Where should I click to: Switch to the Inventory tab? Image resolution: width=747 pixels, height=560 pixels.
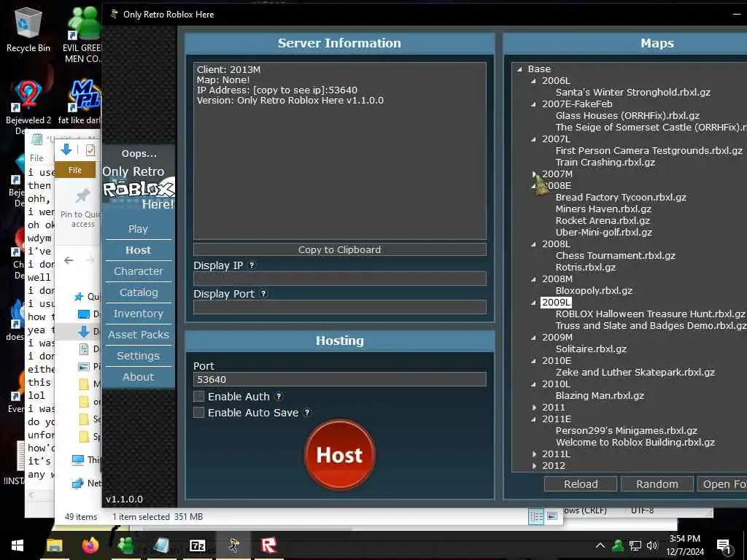[x=138, y=314]
